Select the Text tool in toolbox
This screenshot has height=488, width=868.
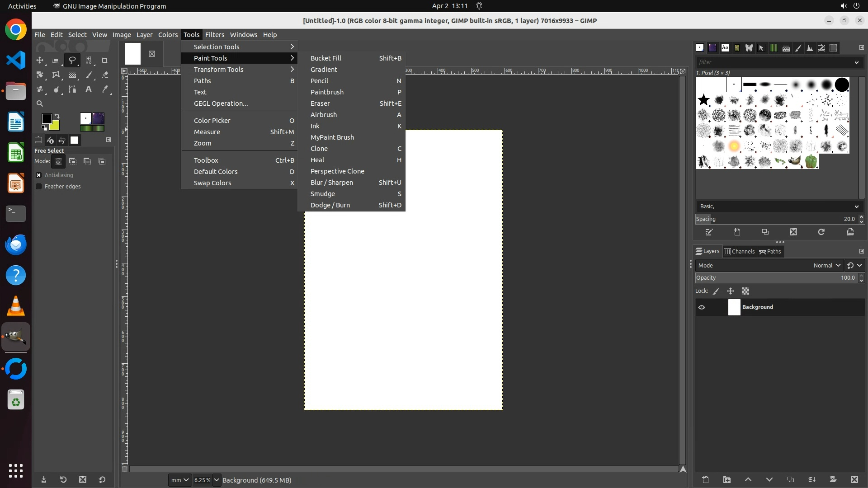tap(89, 89)
